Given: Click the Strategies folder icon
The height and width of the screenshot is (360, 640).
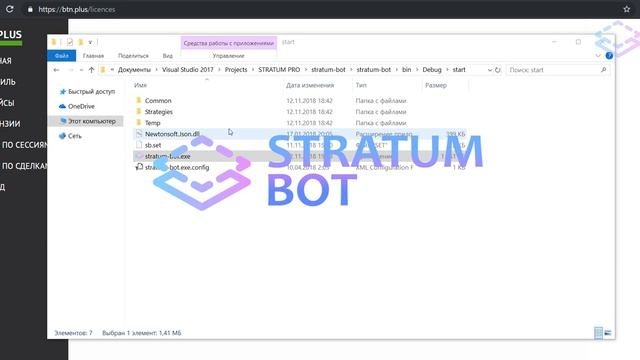Looking at the screenshot, I should [139, 111].
